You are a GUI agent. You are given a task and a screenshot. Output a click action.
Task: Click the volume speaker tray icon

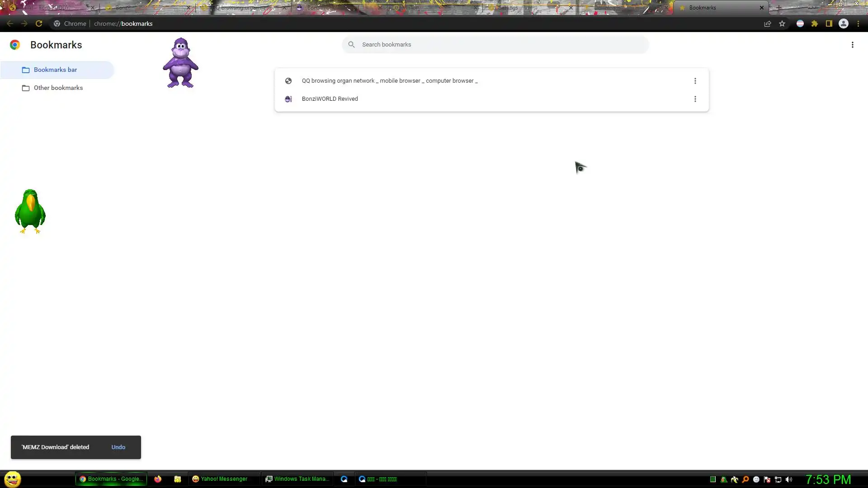[789, 479]
